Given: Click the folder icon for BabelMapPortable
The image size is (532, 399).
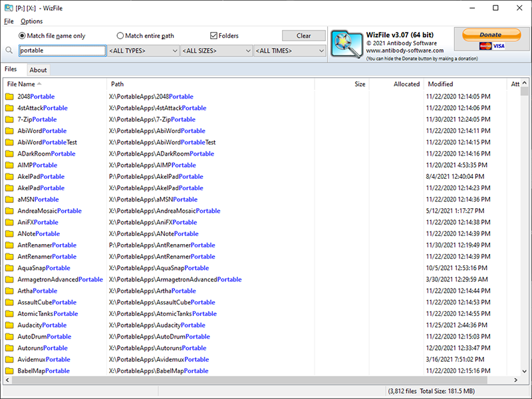Looking at the screenshot, I should coord(9,371).
